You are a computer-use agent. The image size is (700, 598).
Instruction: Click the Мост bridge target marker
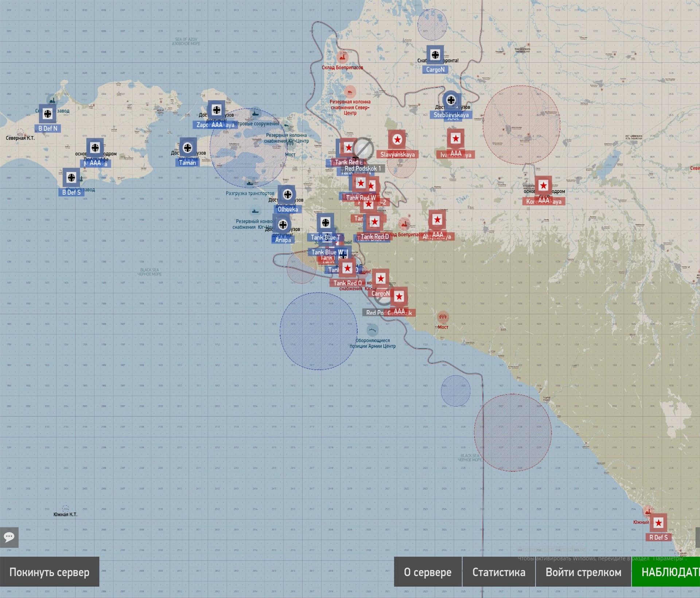[443, 317]
